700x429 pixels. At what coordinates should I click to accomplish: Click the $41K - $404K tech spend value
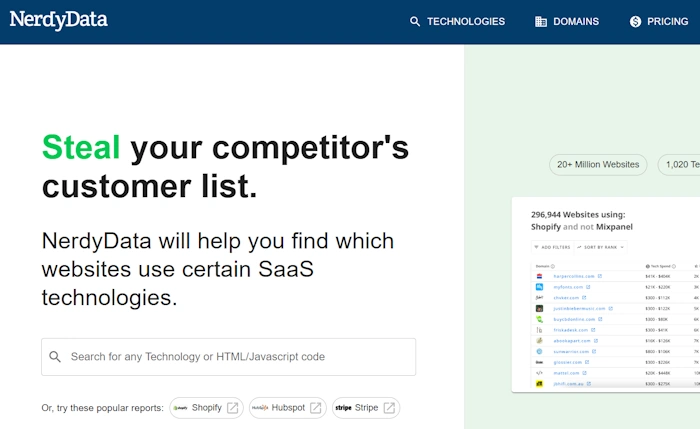coord(658,276)
